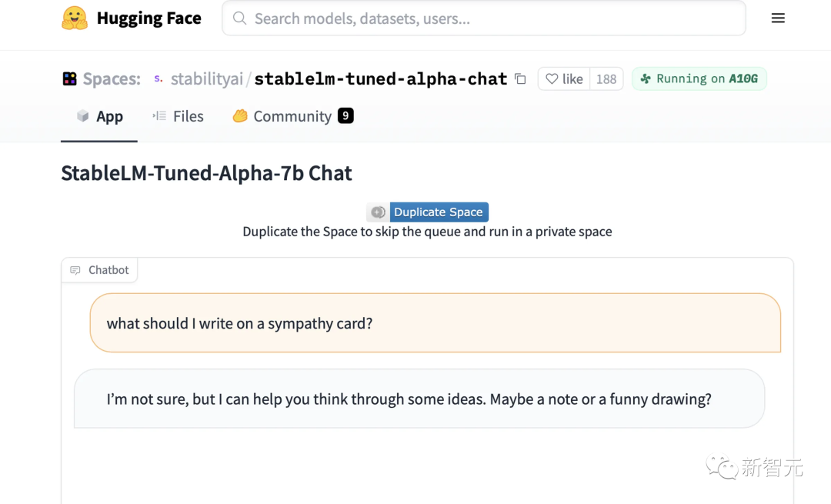Open the Files tab
This screenshot has width=831, height=504.
click(178, 116)
